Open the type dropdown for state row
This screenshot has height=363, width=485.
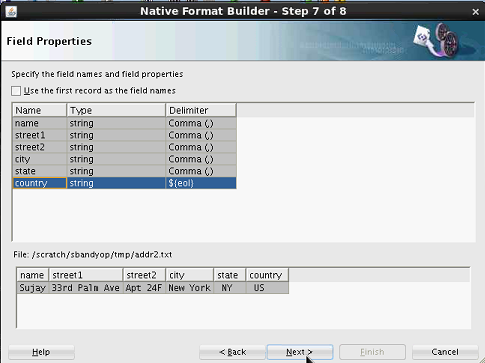116,171
